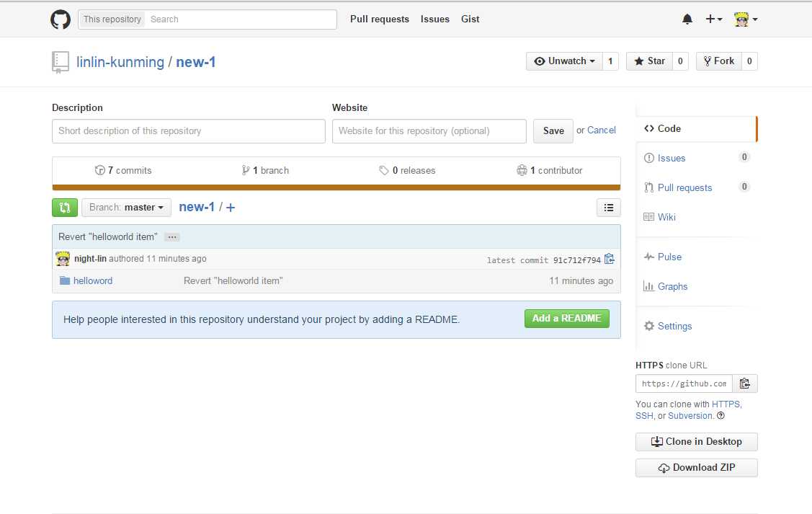Cancel editing the description
Viewport: 812px width, 514px height.
coord(602,130)
